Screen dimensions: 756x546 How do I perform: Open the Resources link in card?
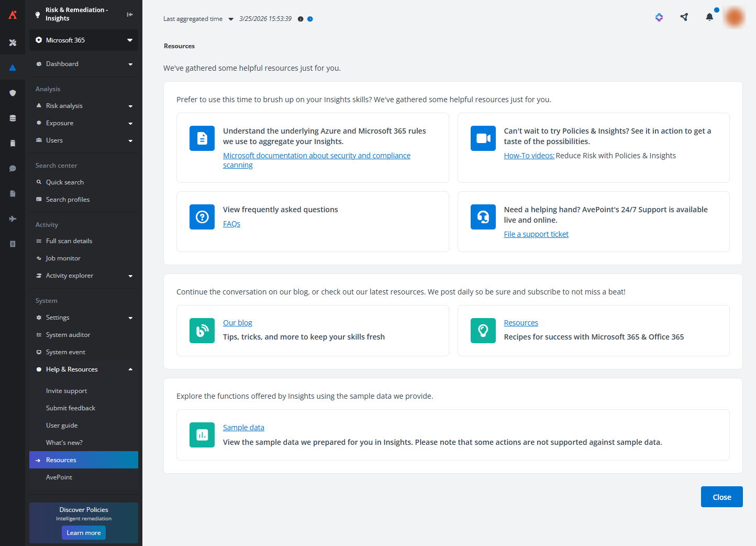pos(521,323)
